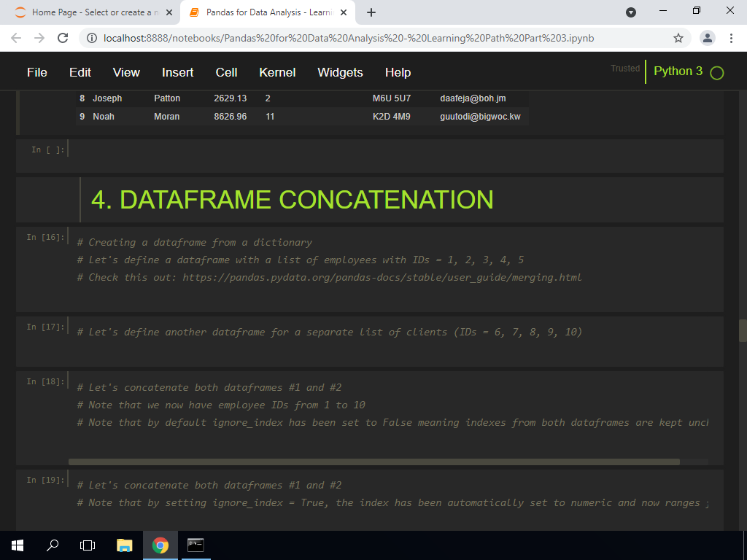747x560 pixels.
Task: Click the row index '9' in the table
Action: 82,117
